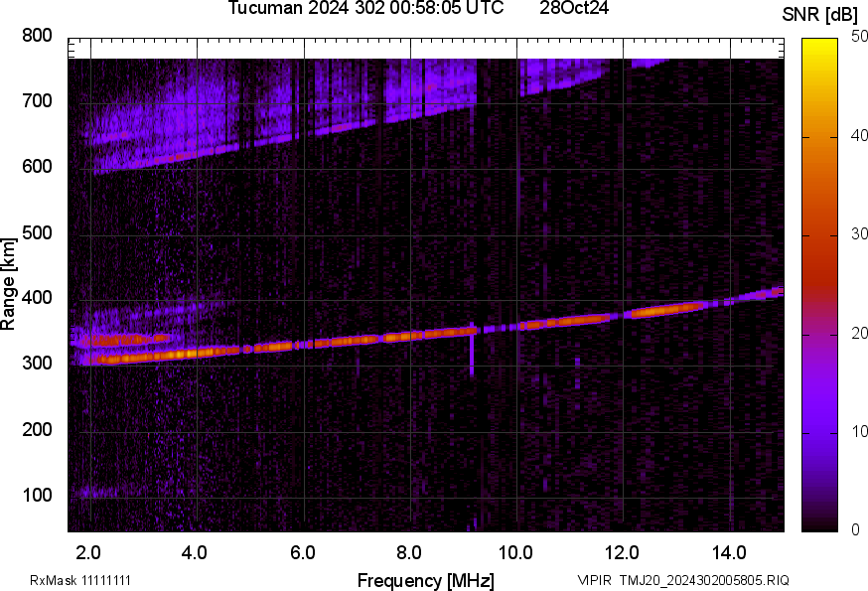
Task: Click the title text 'Tucuman 2024 302 00:58:05 UTC'
Action: click(x=365, y=8)
